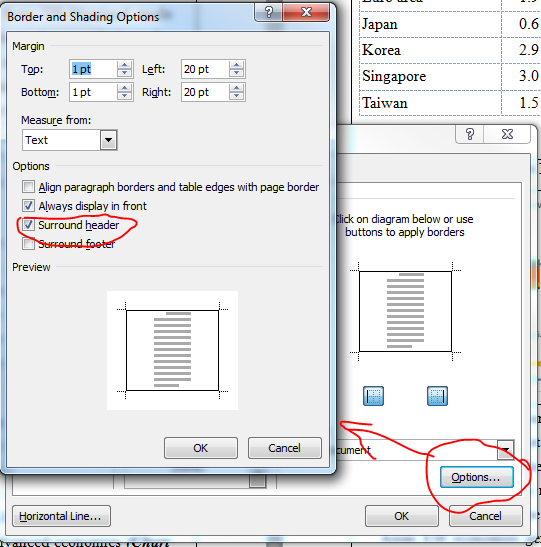Click the 1.5 value in Taiwan row

[528, 103]
